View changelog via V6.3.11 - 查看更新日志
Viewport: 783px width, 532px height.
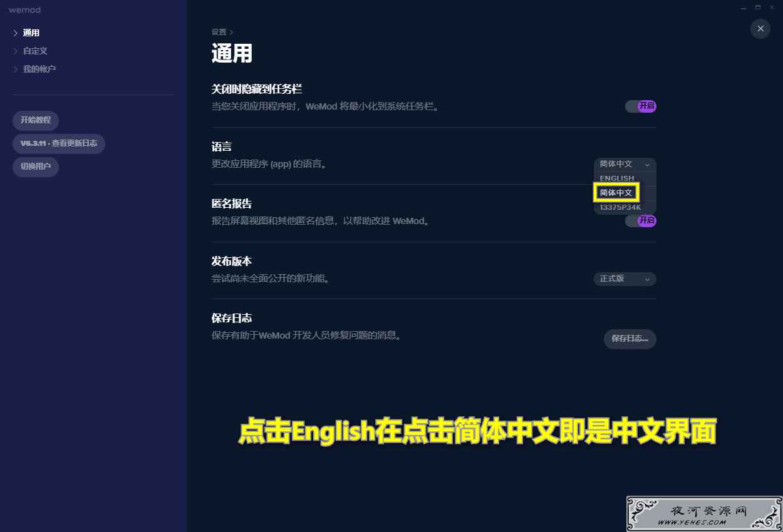[x=59, y=143]
